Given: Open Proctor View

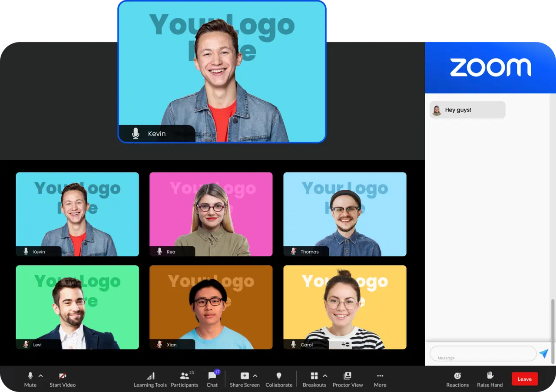Looking at the screenshot, I should (347, 379).
